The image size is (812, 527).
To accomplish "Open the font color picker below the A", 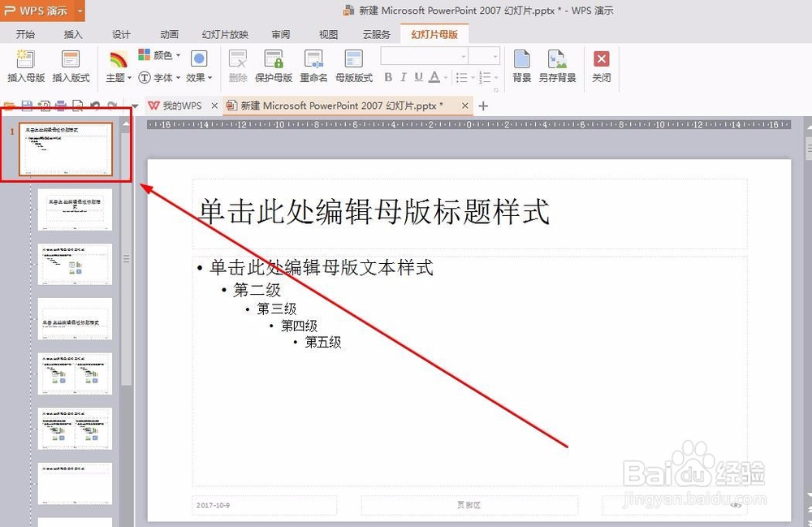I will pyautogui.click(x=434, y=75).
